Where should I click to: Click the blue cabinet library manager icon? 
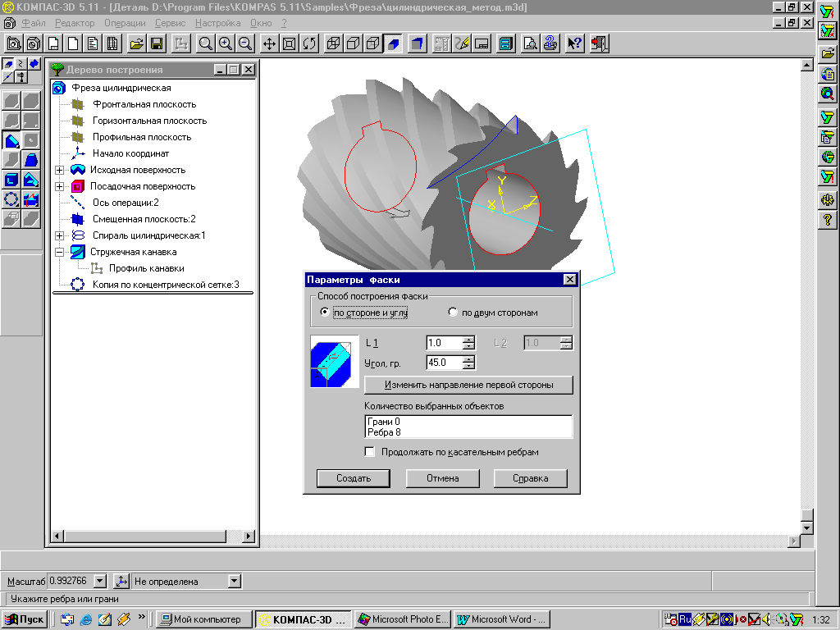click(x=505, y=43)
